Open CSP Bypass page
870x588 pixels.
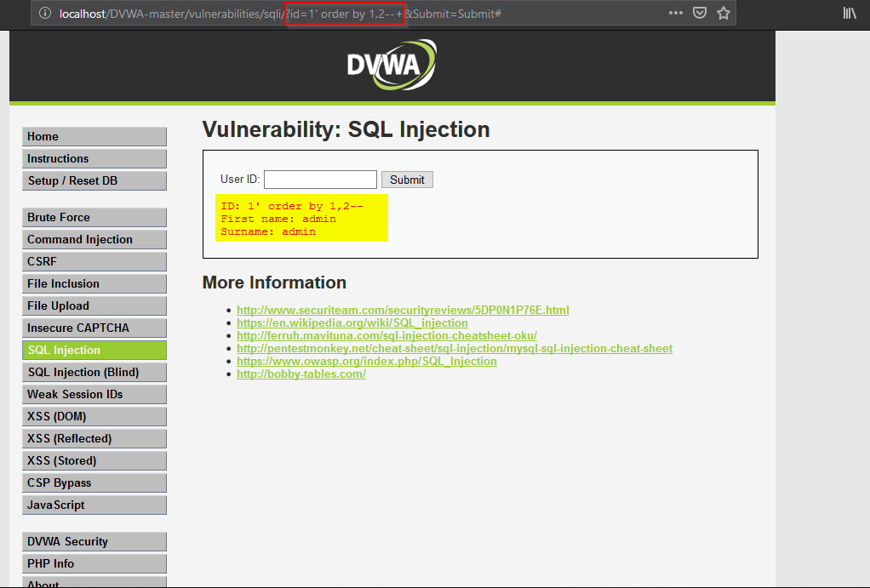[x=94, y=482]
